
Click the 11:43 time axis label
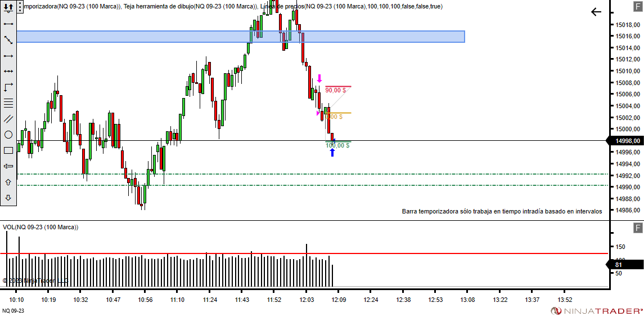tap(242, 300)
